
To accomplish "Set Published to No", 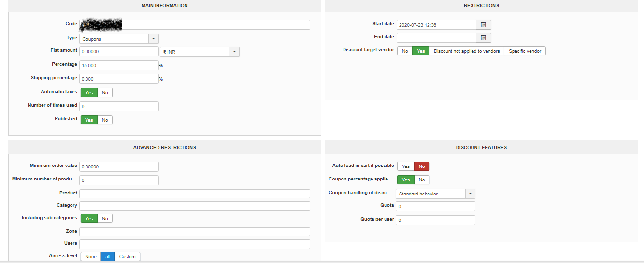I will [x=105, y=120].
